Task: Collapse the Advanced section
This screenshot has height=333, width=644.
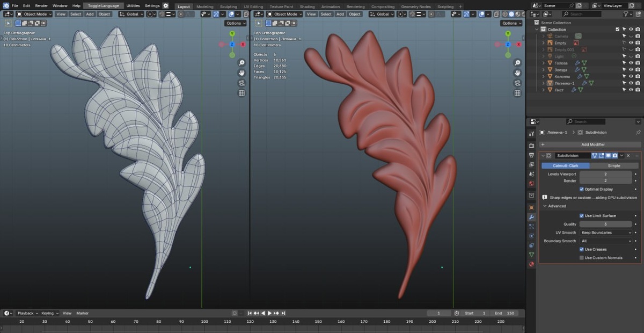Action: pyautogui.click(x=545, y=206)
